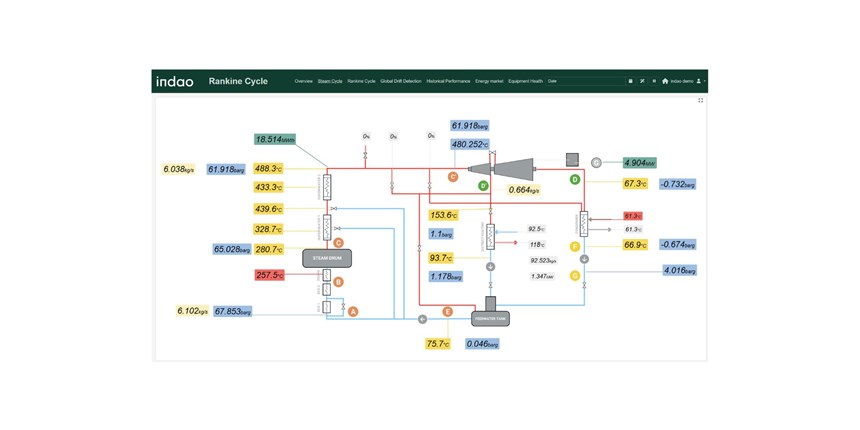Screen dimensions: 860x430
Task: Click the Date input field
Action: pos(582,81)
